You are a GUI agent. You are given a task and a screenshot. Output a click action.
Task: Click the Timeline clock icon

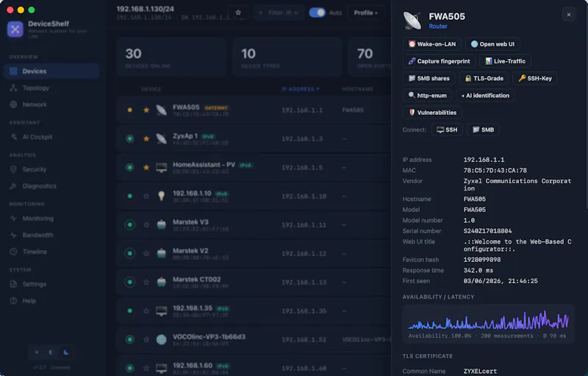point(13,252)
